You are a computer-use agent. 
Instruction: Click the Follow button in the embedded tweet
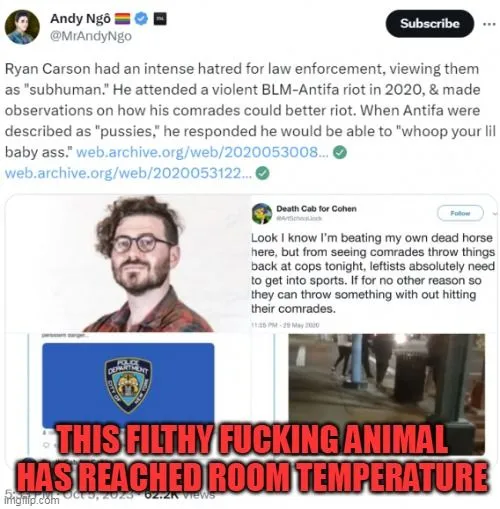click(460, 213)
